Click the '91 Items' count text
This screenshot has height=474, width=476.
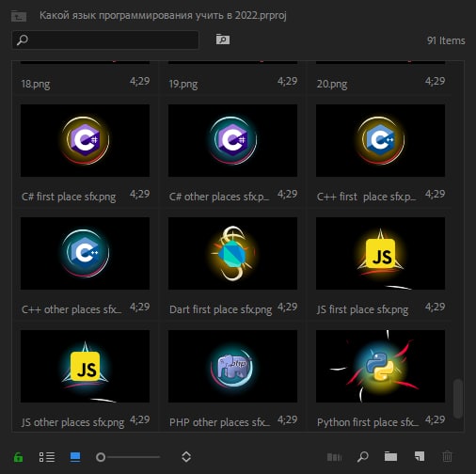click(446, 40)
